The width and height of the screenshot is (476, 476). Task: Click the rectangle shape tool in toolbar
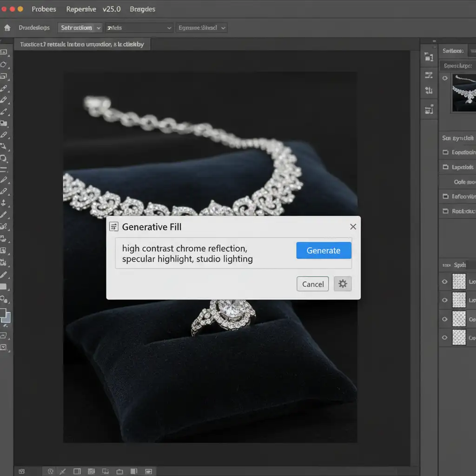pyautogui.click(x=4, y=287)
